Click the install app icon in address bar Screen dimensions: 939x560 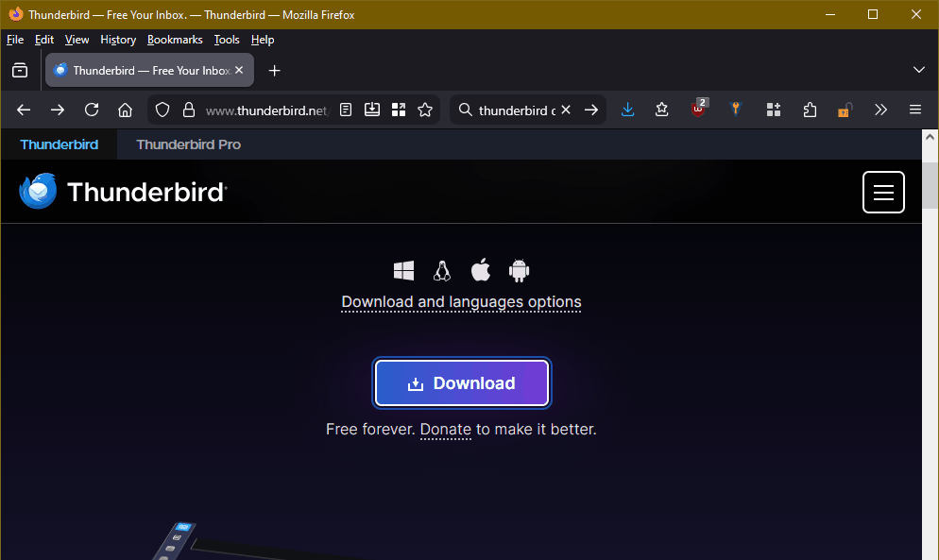(x=372, y=110)
